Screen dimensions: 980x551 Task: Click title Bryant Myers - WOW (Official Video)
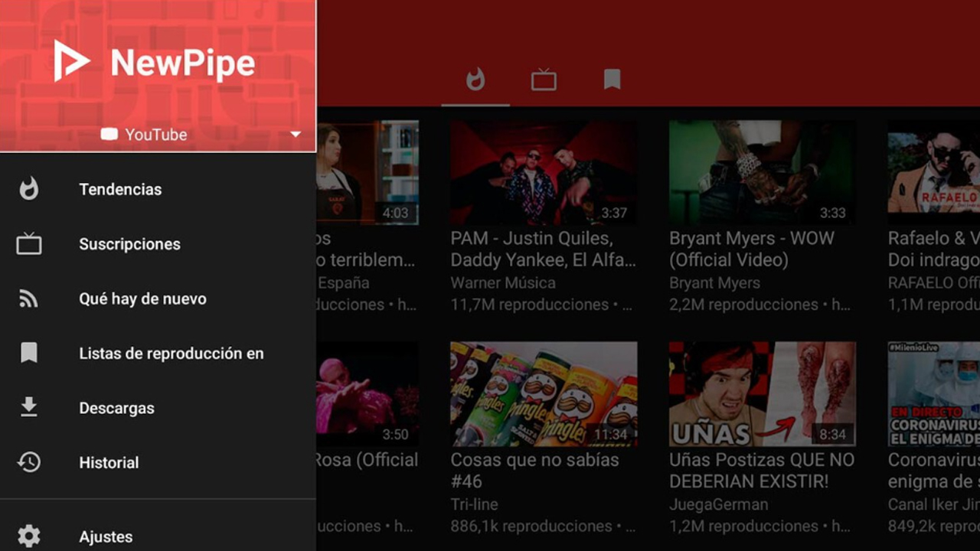pos(752,249)
